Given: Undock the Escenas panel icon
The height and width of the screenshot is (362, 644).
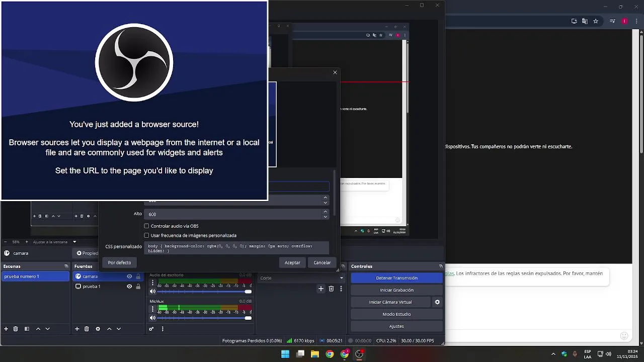Looking at the screenshot, I should pyautogui.click(x=66, y=266).
